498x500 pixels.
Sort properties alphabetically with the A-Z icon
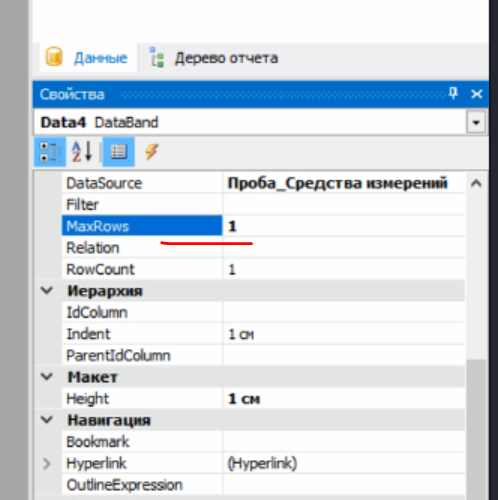click(x=82, y=152)
